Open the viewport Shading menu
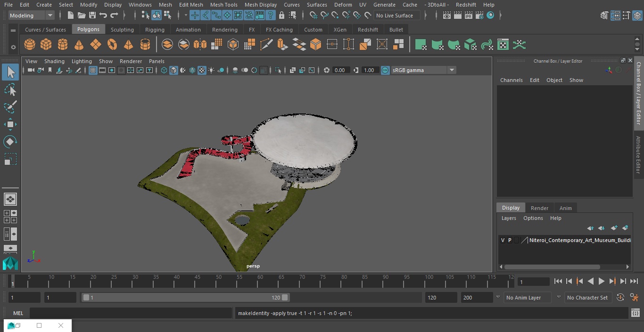The image size is (644, 332). 54,61
